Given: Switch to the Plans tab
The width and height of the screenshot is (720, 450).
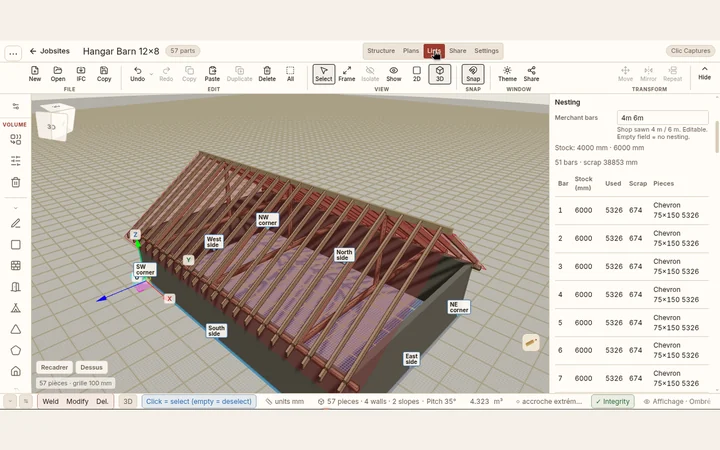Looking at the screenshot, I should (x=411, y=51).
